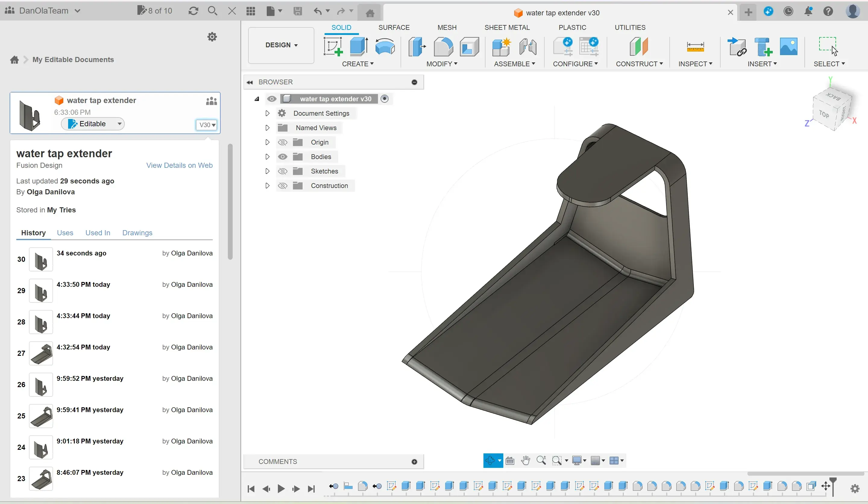Click version 27 thumbnail in history
This screenshot has height=504, width=868.
point(41,353)
